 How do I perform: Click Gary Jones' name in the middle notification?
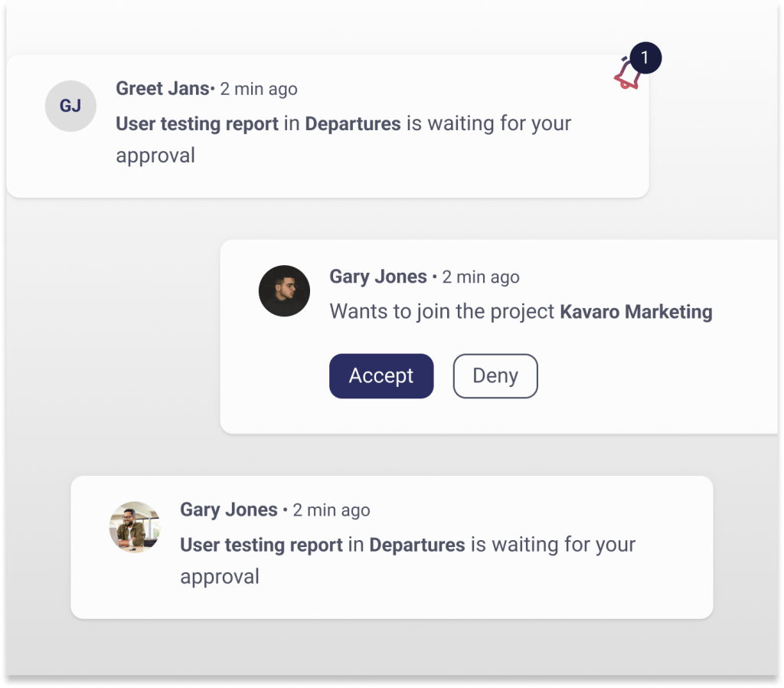(377, 277)
